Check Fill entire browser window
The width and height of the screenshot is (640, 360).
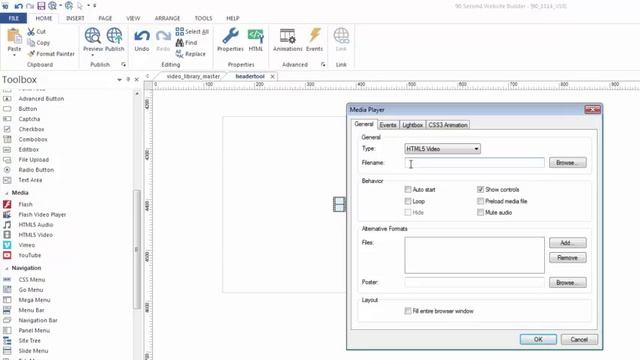pos(408,311)
